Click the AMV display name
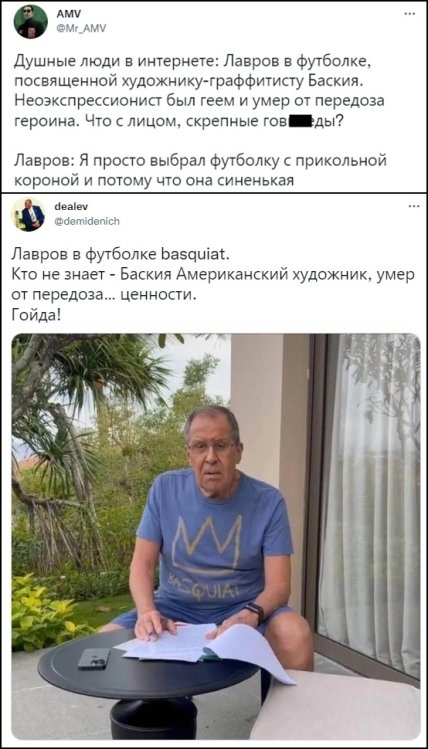The image size is (428, 749). point(65,14)
